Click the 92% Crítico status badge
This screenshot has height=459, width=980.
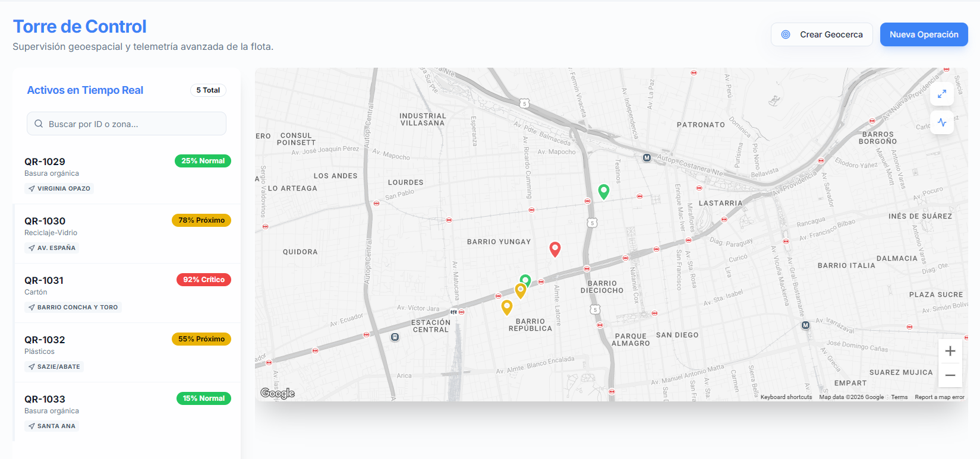pyautogui.click(x=203, y=280)
